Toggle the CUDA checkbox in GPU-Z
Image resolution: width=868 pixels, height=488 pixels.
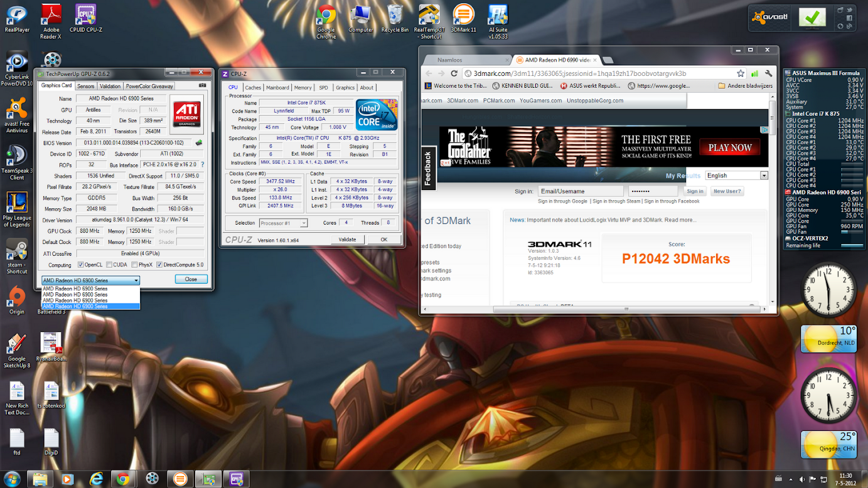click(x=109, y=265)
